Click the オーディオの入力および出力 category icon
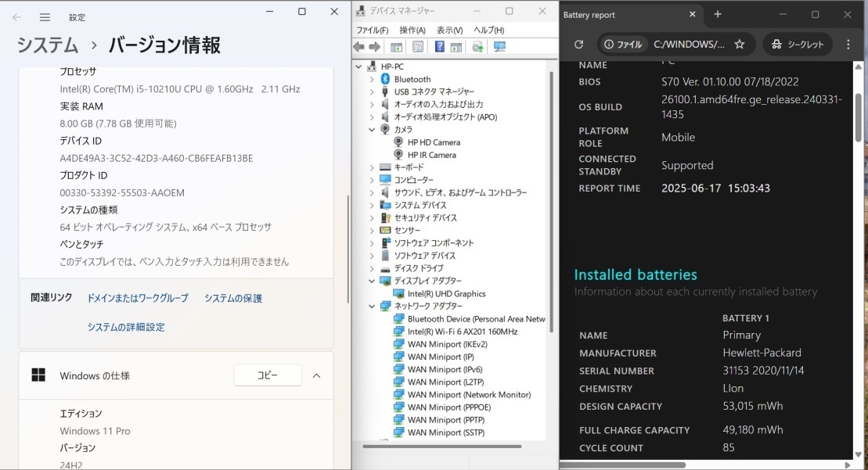868x470 pixels. [x=385, y=104]
